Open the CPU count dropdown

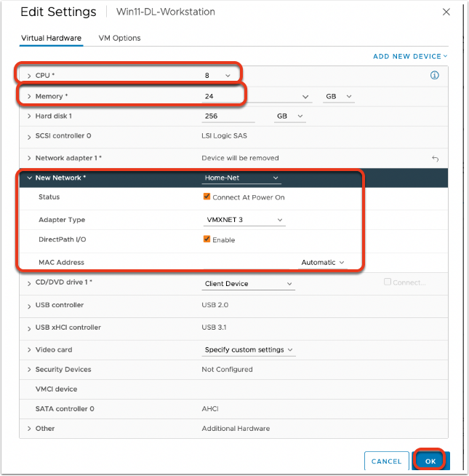click(x=218, y=75)
